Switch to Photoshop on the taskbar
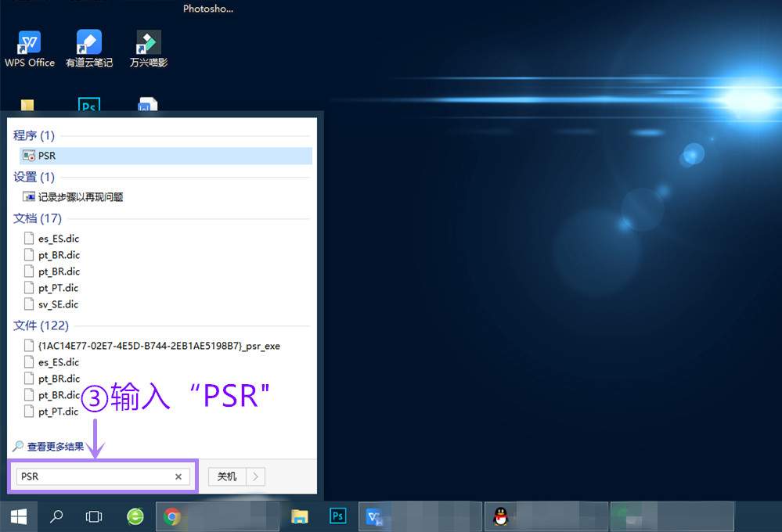The height and width of the screenshot is (532, 782). click(x=337, y=516)
